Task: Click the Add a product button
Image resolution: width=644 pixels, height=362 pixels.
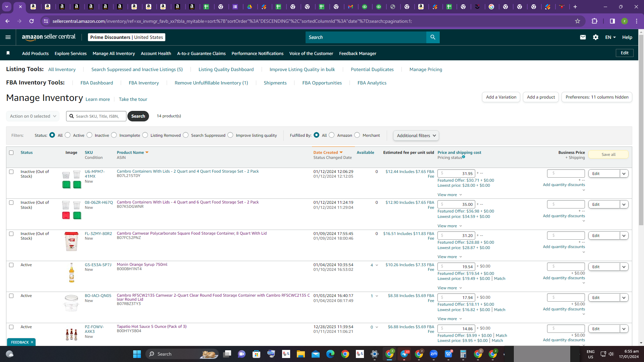Action: pyautogui.click(x=541, y=97)
